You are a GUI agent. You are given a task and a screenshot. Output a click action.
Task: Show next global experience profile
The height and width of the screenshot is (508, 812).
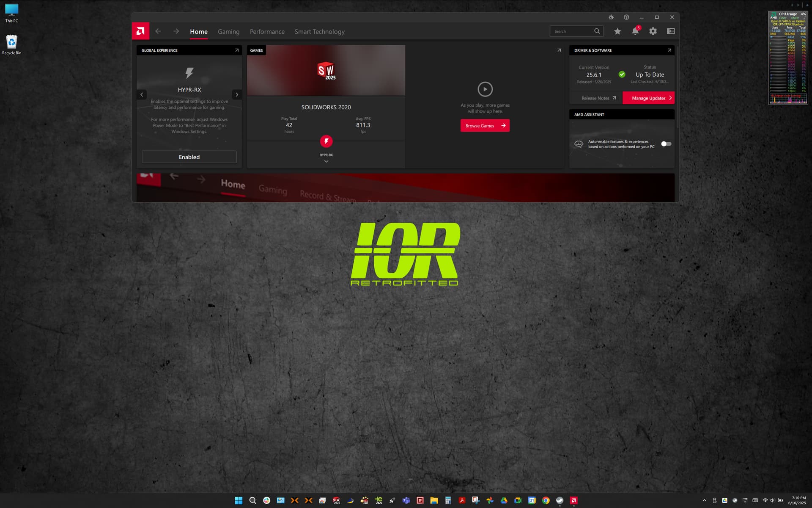pyautogui.click(x=237, y=95)
